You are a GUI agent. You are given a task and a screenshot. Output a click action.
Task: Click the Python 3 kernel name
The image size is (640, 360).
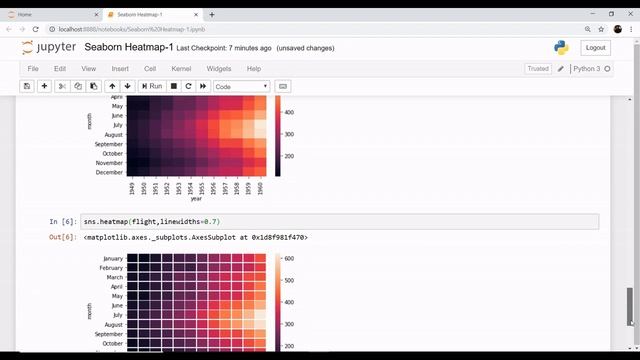[587, 69]
